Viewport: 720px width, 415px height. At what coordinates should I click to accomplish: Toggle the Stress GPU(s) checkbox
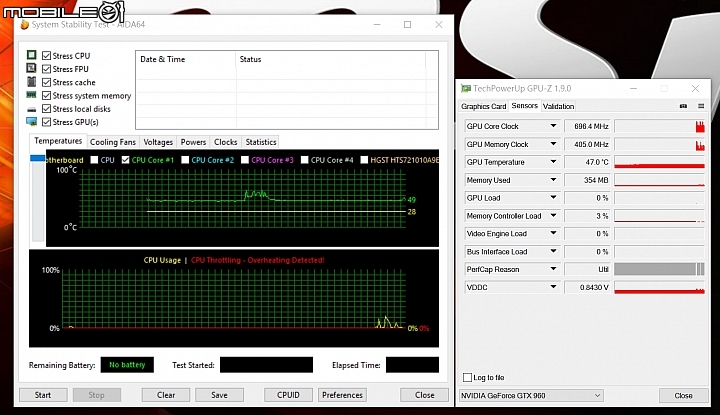point(46,122)
